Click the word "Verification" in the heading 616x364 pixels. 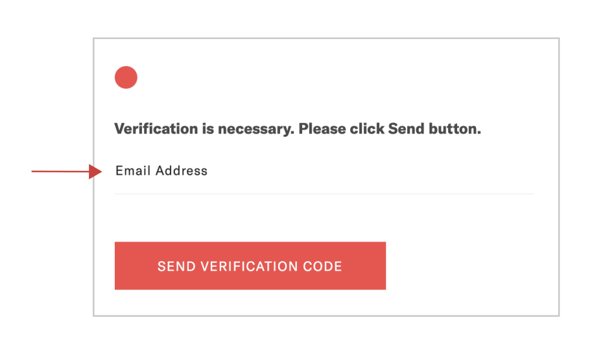(x=156, y=129)
